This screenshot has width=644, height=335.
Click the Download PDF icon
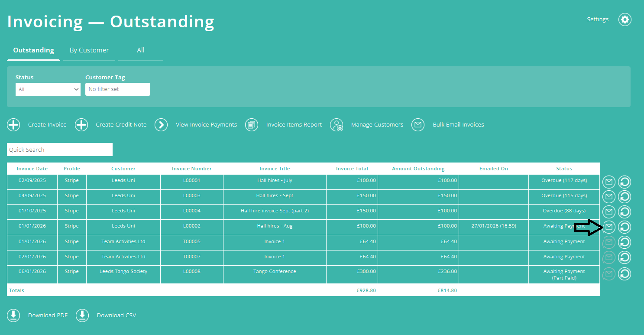(13, 315)
